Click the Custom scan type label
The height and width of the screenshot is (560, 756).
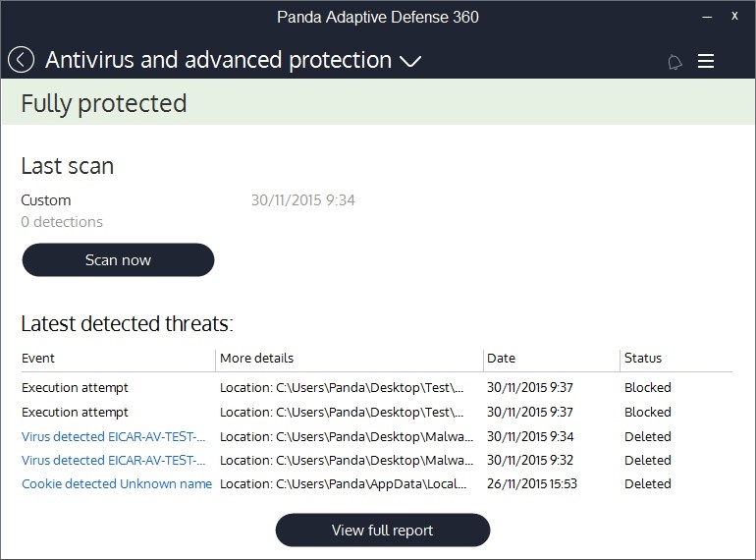click(46, 200)
